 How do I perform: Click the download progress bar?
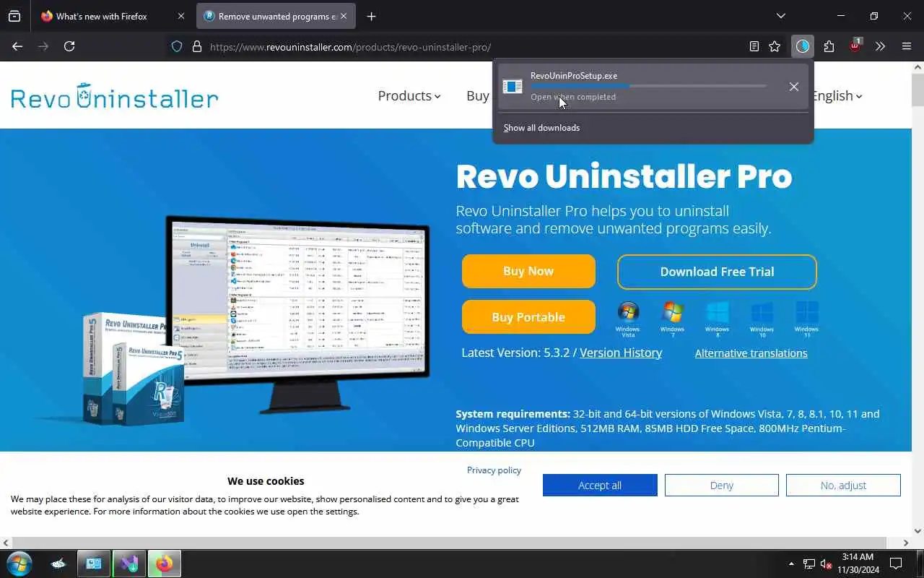(x=648, y=86)
